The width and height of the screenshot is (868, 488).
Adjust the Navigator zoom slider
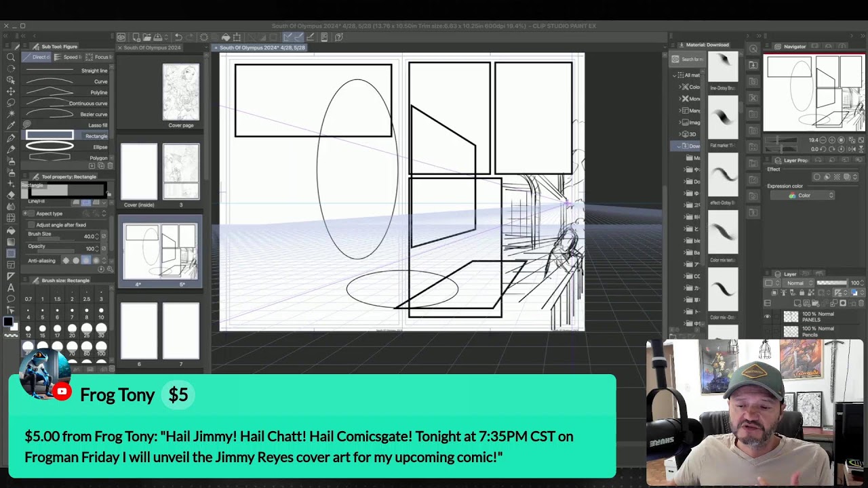pos(781,140)
